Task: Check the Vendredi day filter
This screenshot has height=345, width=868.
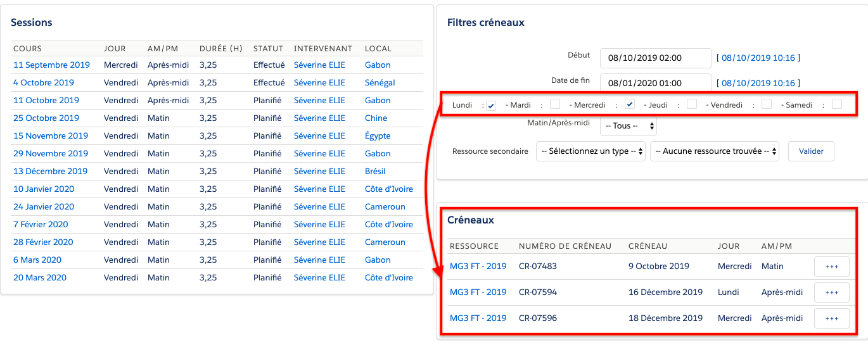Action: (x=767, y=104)
